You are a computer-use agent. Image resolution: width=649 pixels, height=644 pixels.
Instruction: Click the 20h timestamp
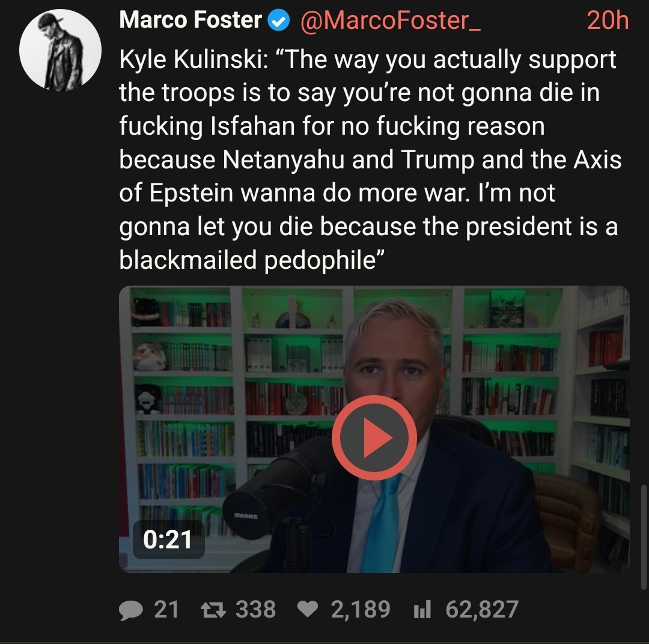[607, 21]
